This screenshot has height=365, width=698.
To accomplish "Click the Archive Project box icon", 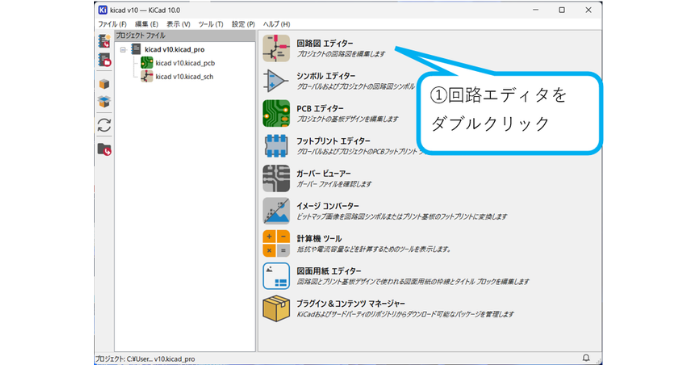I will click(x=104, y=84).
